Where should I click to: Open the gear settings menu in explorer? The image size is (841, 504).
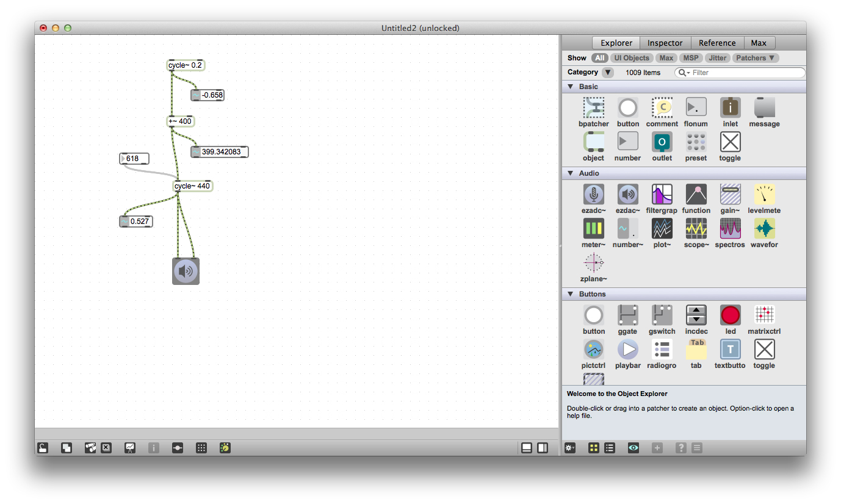click(570, 448)
